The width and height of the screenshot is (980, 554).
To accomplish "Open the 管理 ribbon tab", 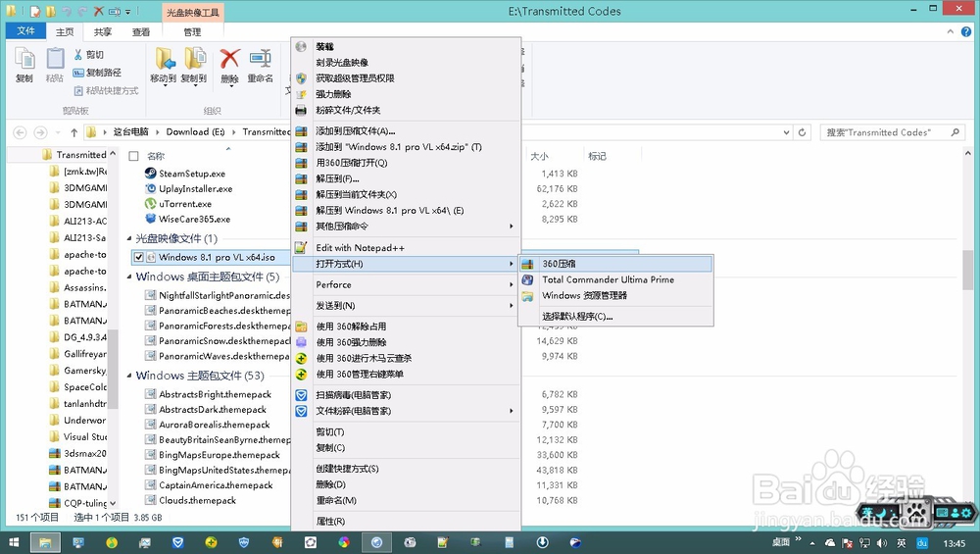I will point(192,32).
